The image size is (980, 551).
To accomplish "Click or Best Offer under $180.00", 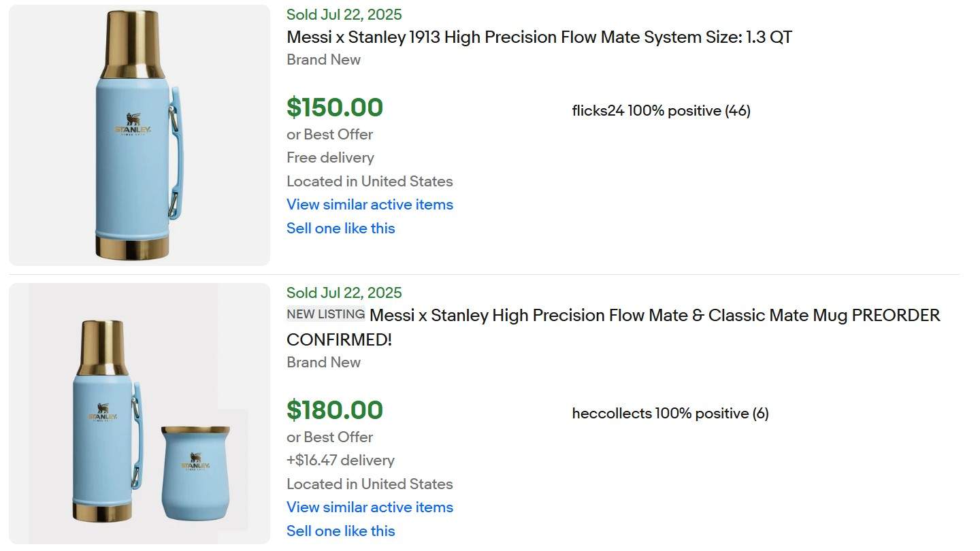I will pos(330,437).
